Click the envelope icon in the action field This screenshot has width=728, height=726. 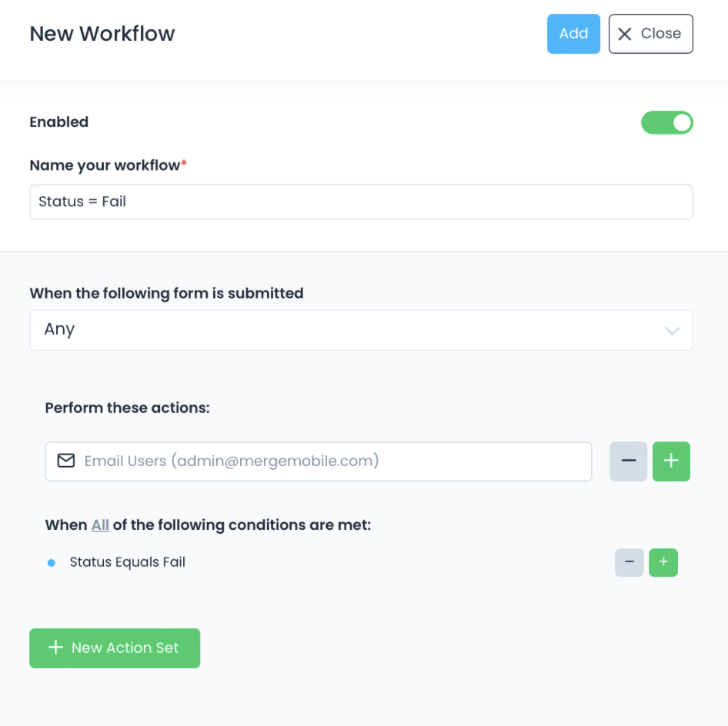tap(66, 461)
